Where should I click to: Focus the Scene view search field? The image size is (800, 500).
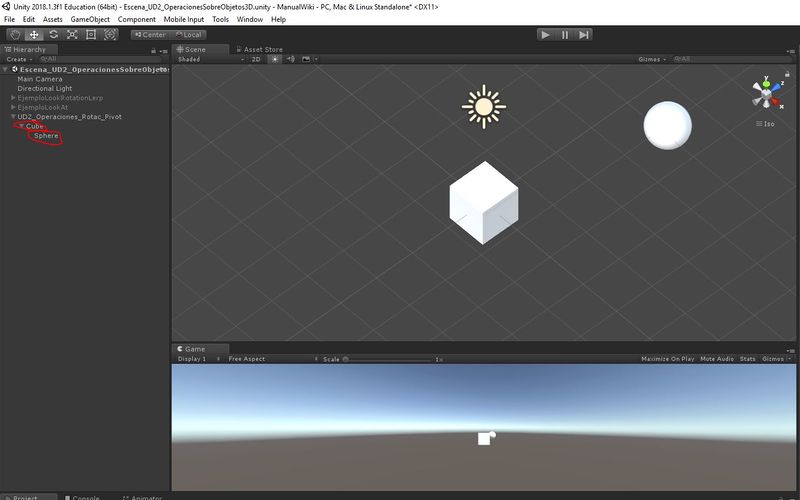[x=731, y=59]
